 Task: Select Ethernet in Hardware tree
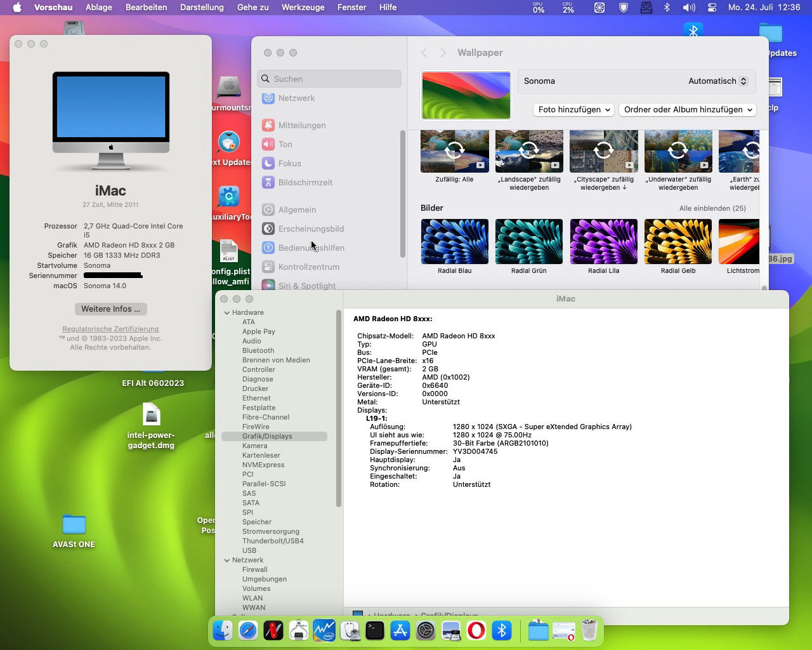point(256,398)
